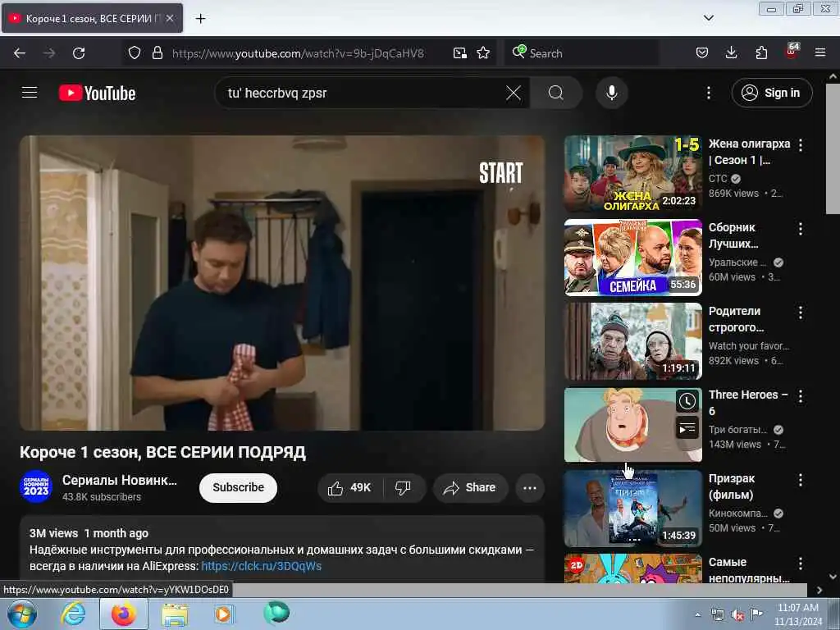Open the Three Heroes – 6 title
Image resolution: width=840 pixels, height=630 pixels.
pyautogui.click(x=748, y=402)
